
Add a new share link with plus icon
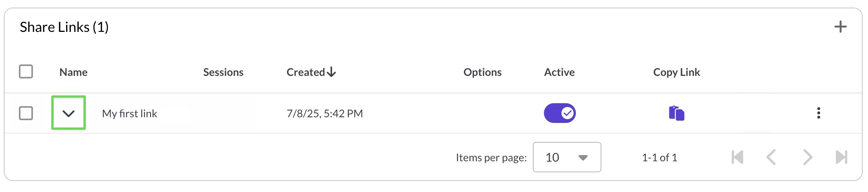(840, 27)
